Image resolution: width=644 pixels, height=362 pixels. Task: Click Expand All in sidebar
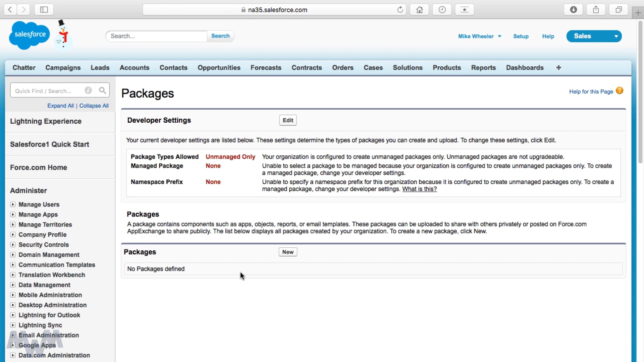[x=60, y=106]
